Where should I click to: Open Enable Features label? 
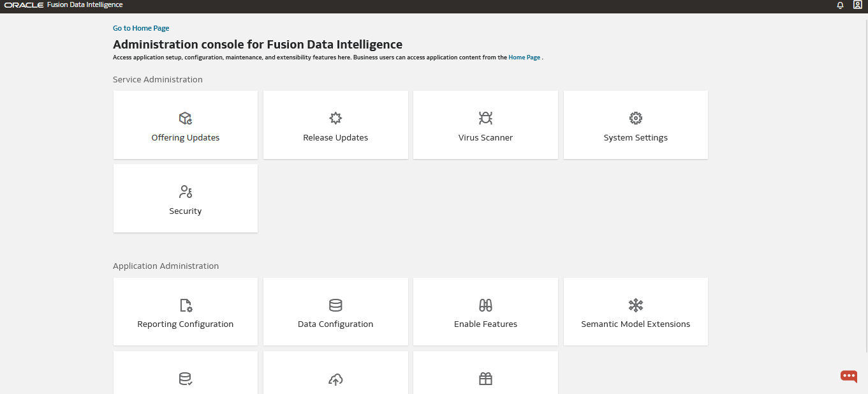point(485,324)
